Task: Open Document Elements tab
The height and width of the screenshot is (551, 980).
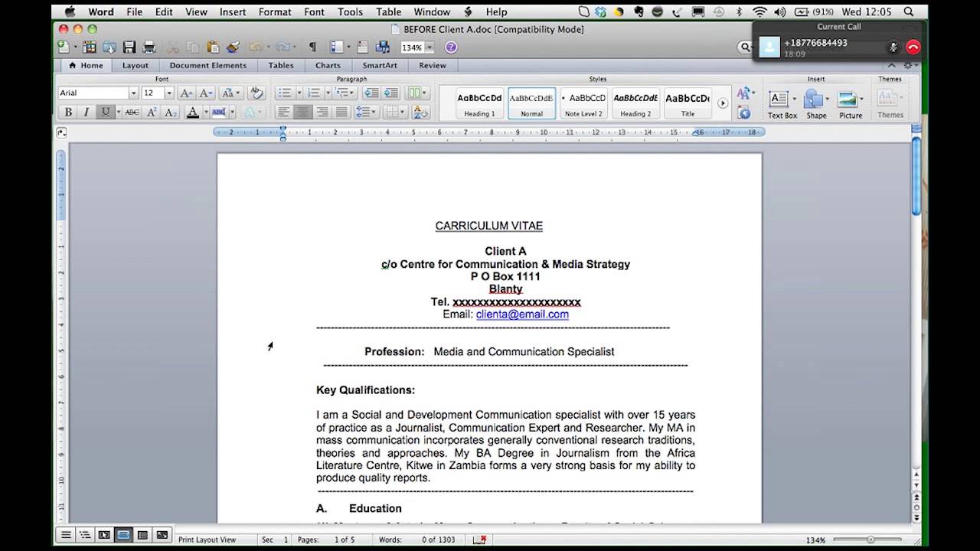Action: coord(208,66)
